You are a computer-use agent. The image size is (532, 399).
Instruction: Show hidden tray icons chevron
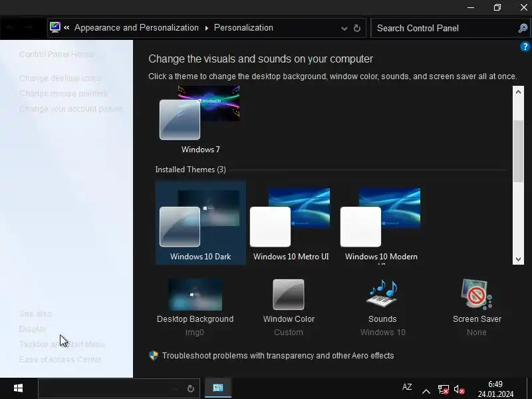pyautogui.click(x=426, y=391)
